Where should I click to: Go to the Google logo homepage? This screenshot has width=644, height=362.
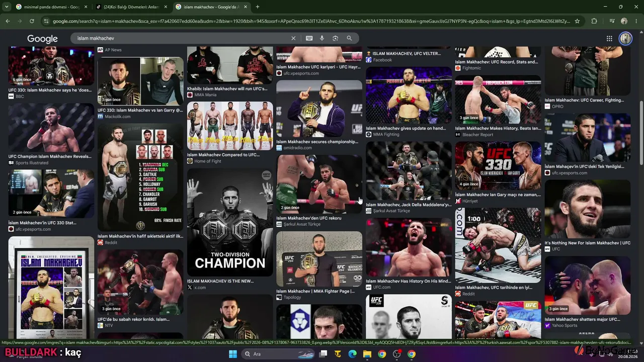[x=42, y=39]
